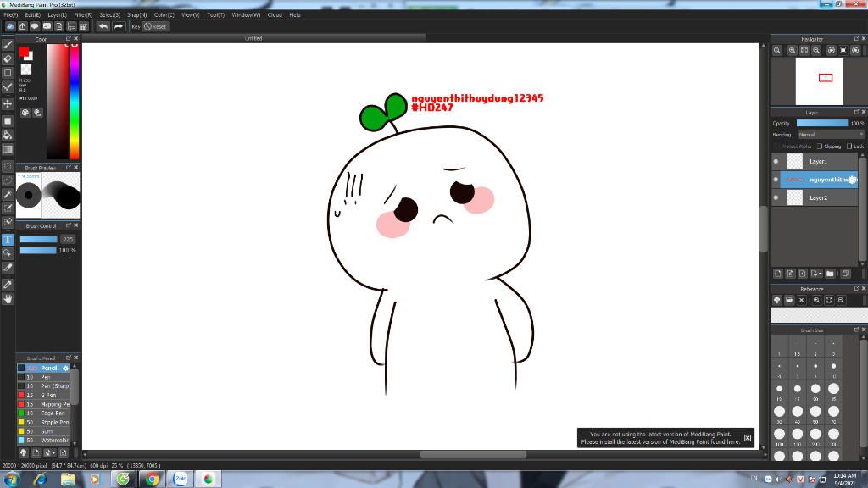Open the color palette icon in Color panel
The height and width of the screenshot is (488, 868).
(25, 113)
